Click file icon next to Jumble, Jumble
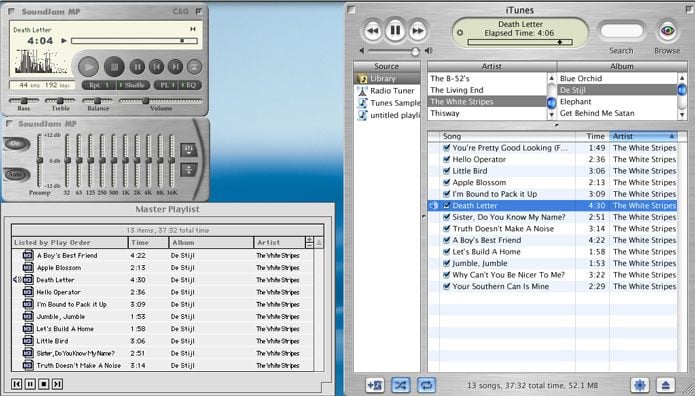Viewport: 695px width, 396px height. 28,317
